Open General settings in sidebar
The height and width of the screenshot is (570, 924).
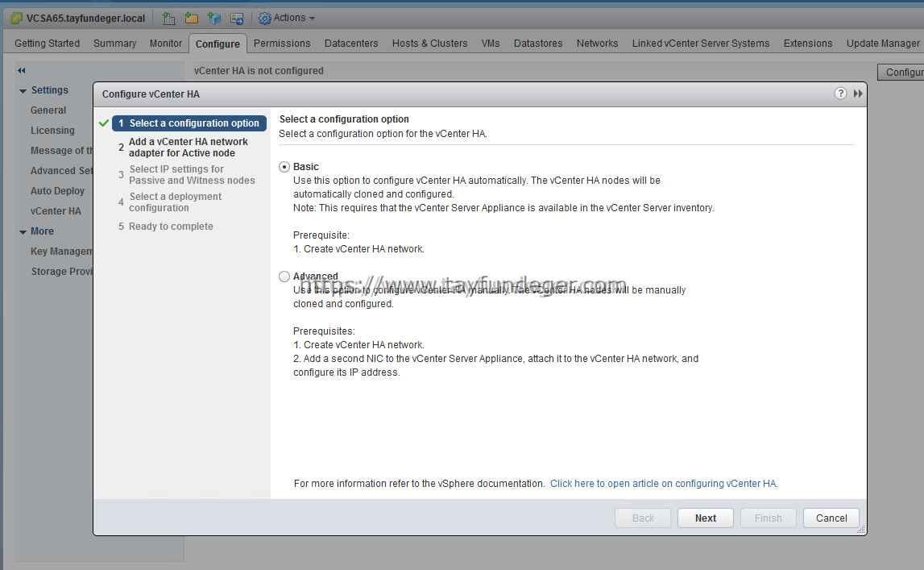point(48,110)
